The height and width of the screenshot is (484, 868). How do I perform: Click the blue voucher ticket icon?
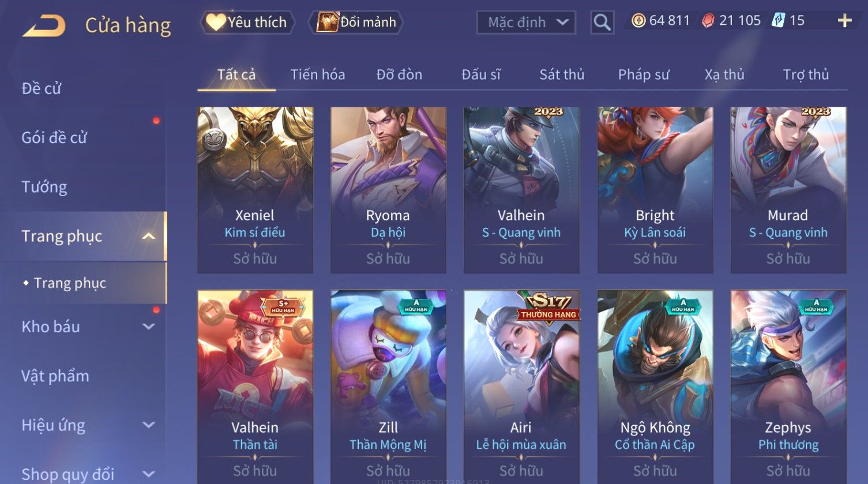click(778, 21)
